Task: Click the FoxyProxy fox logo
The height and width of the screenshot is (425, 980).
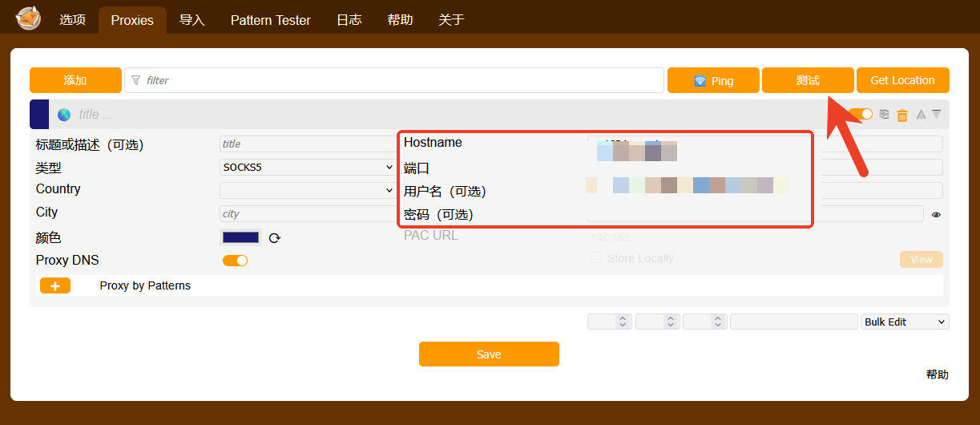Action: point(28,18)
